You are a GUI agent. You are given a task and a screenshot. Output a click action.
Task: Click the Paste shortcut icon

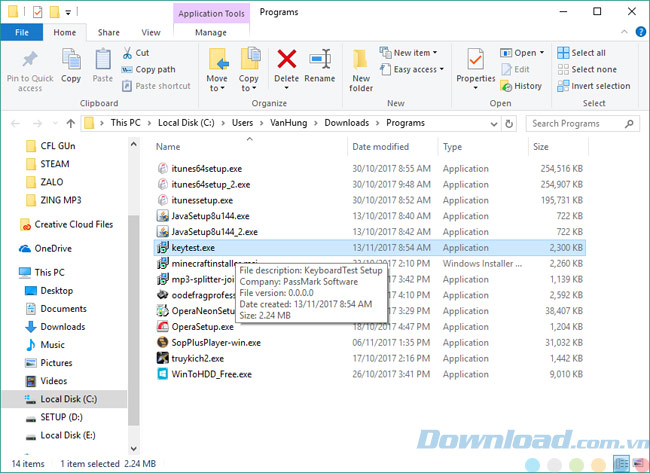127,86
